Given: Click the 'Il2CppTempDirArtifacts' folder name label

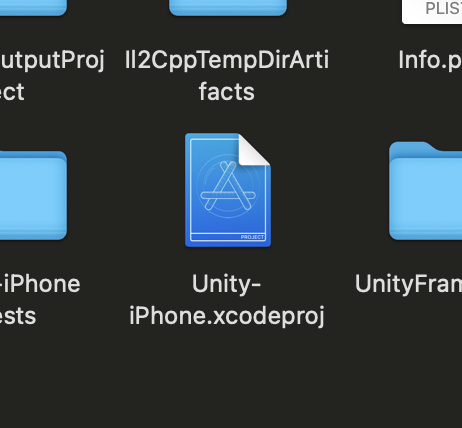Looking at the screenshot, I should (227, 76).
